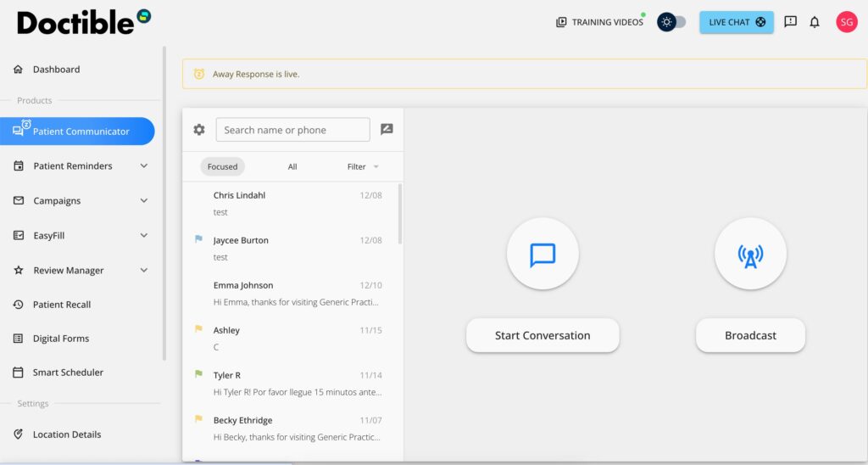Open the Campaigns menu item
Viewport: 868px width, 465px height.
click(57, 200)
